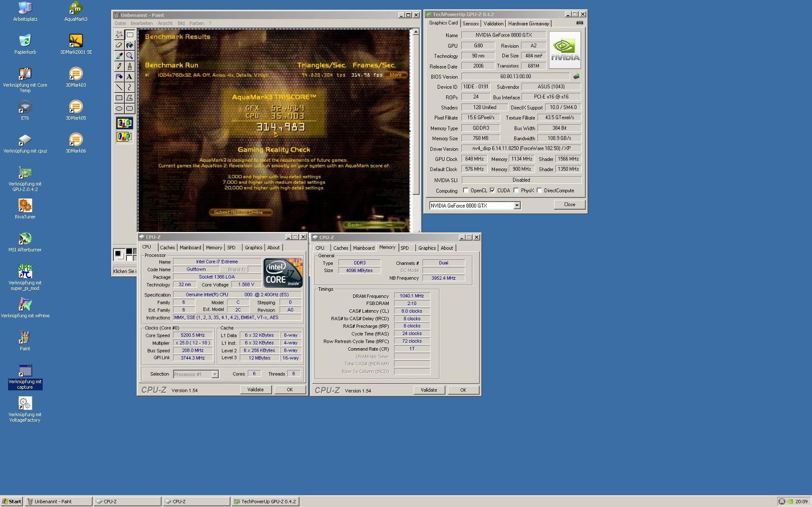
Task: Select the Text tool (A) in Paint
Action: (x=130, y=77)
